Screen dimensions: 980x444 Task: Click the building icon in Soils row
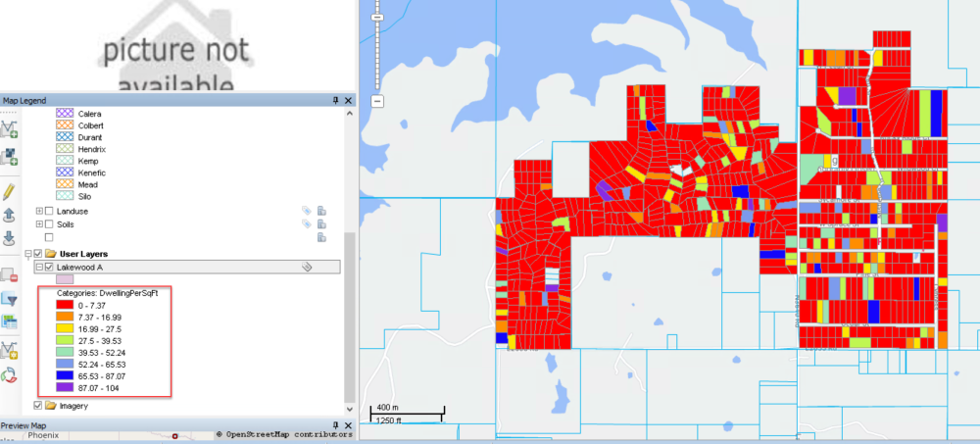pos(321,223)
